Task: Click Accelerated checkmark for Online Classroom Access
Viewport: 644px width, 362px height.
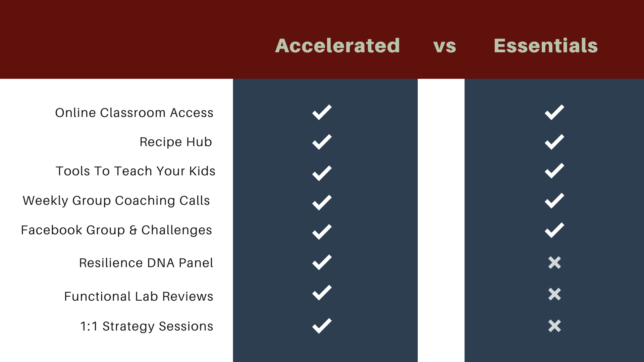Action: coord(322,112)
